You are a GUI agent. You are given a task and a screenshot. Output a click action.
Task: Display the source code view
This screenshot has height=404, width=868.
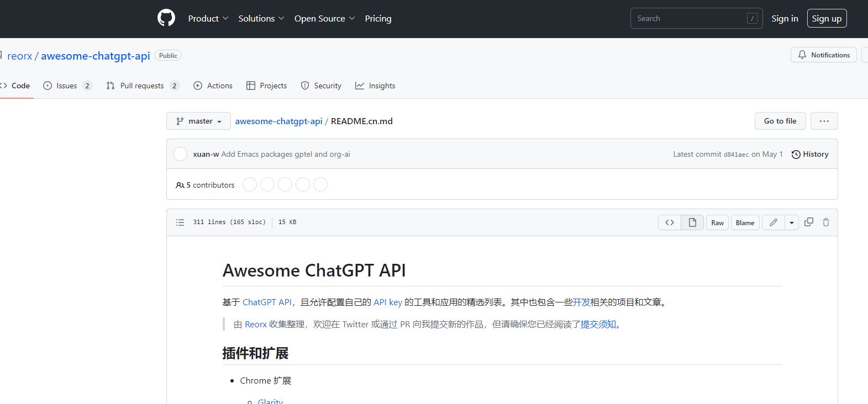tap(670, 222)
